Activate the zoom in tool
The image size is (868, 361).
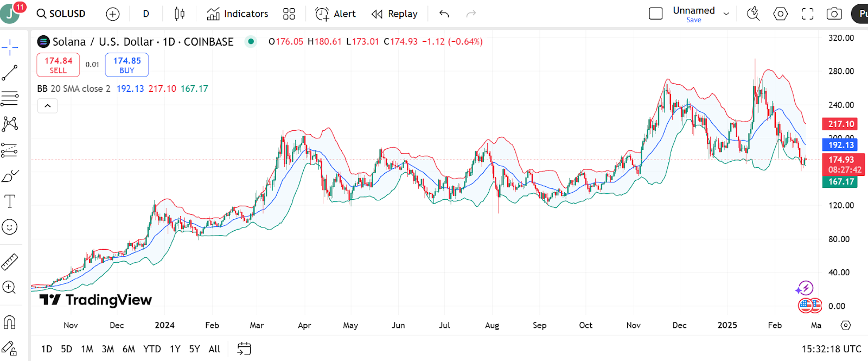10,287
